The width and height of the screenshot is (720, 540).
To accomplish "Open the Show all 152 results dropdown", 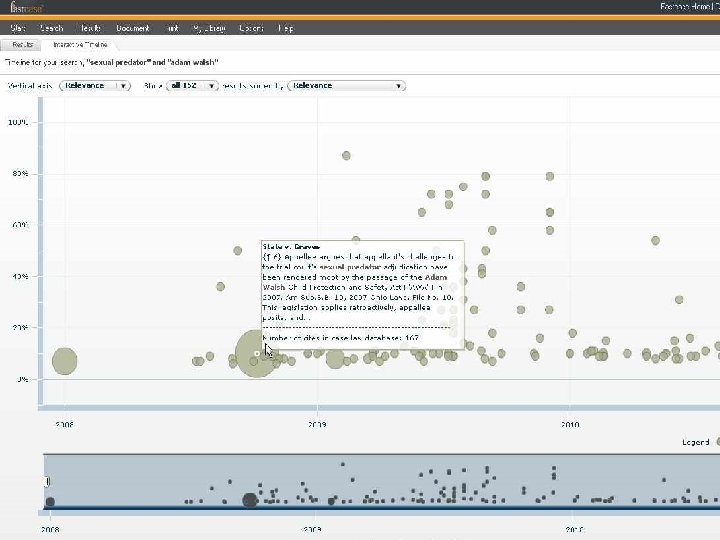I will (192, 86).
